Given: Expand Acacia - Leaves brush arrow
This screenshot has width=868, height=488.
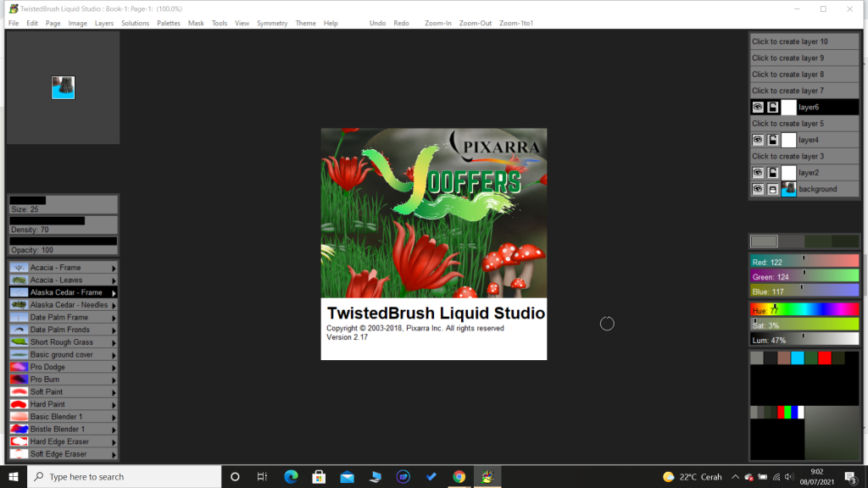Looking at the screenshot, I should click(x=114, y=280).
